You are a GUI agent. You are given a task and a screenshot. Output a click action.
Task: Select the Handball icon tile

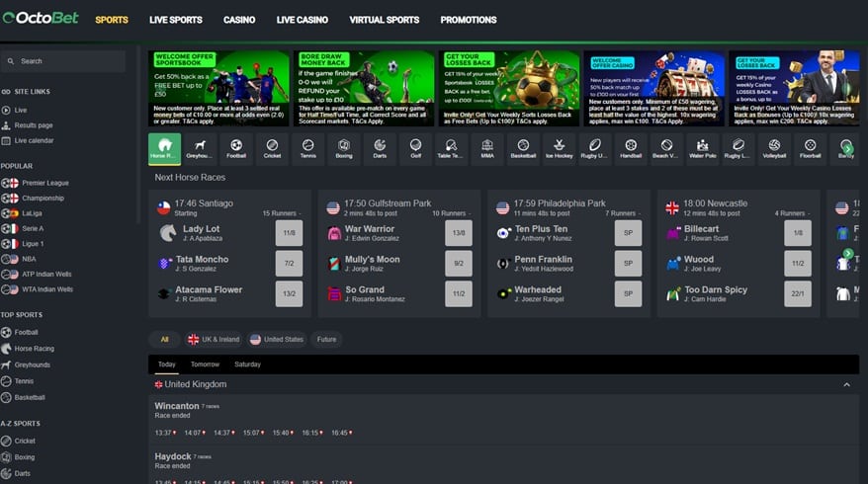point(631,149)
